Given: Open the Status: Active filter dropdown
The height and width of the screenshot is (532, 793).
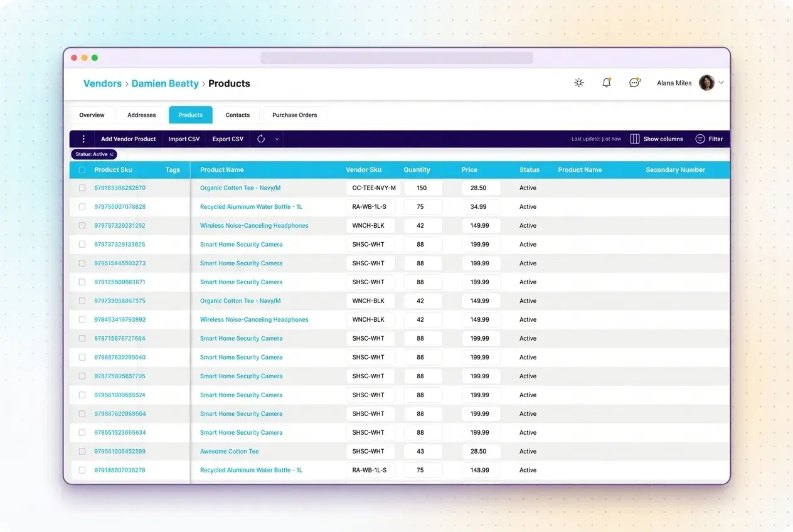Looking at the screenshot, I should tap(93, 154).
